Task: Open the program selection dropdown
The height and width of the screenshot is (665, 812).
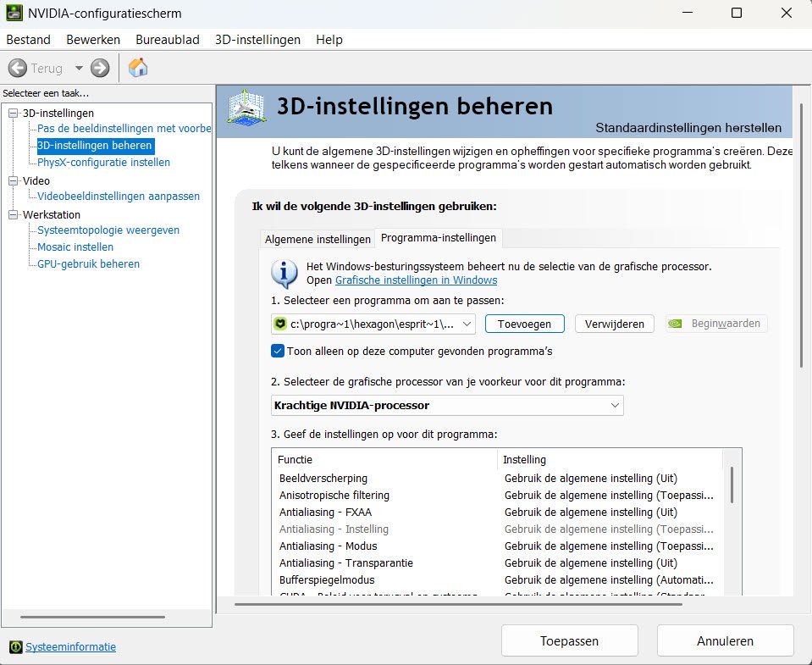Action: click(373, 324)
